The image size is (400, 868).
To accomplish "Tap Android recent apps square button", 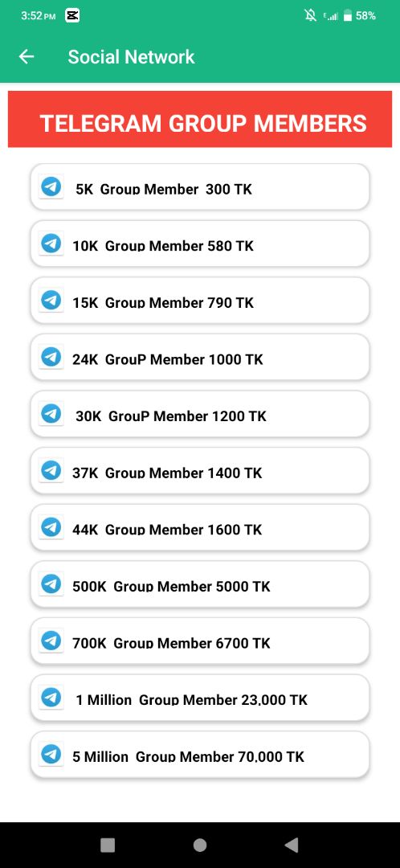I will click(108, 845).
